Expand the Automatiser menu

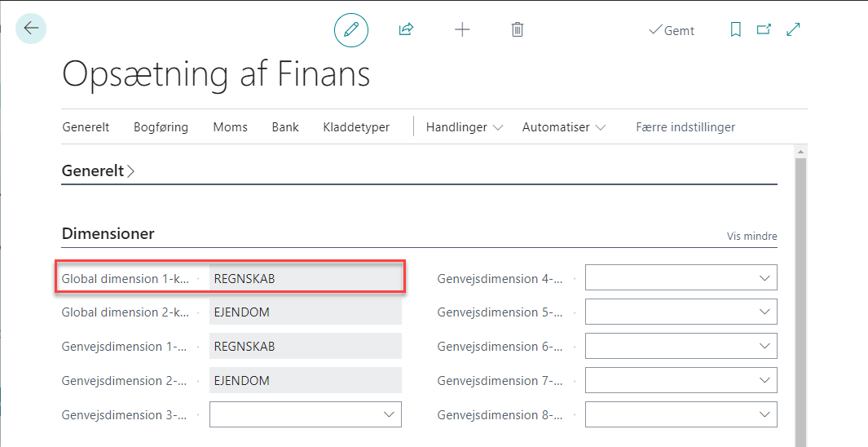click(563, 127)
